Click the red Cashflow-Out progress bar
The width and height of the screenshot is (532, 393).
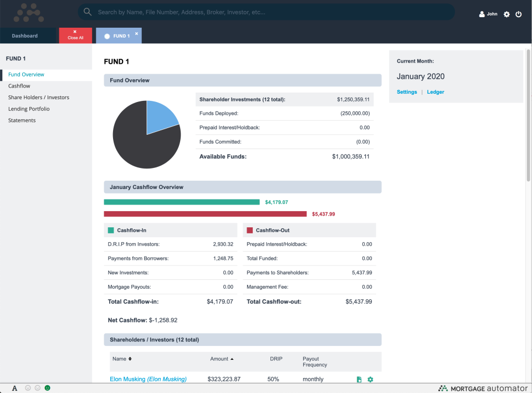[x=205, y=213]
